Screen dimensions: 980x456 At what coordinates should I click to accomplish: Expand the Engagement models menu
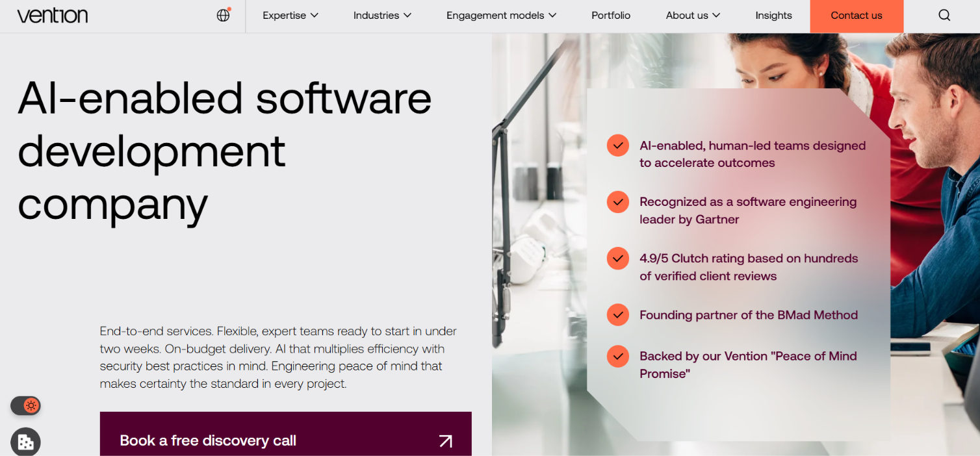(501, 16)
